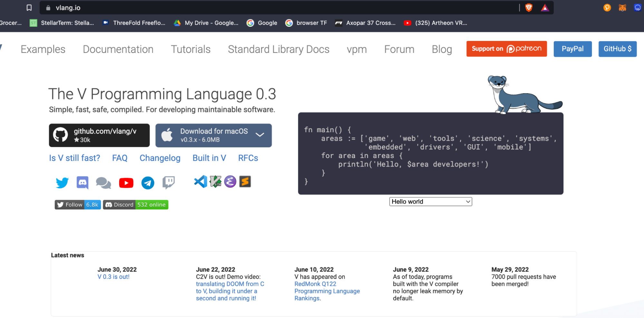Click the YouTube channel icon
The width and height of the screenshot is (644, 318).
[x=126, y=183]
